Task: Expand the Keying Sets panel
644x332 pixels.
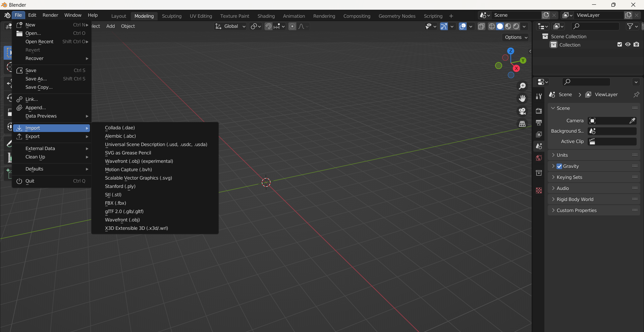Action: (x=594, y=177)
